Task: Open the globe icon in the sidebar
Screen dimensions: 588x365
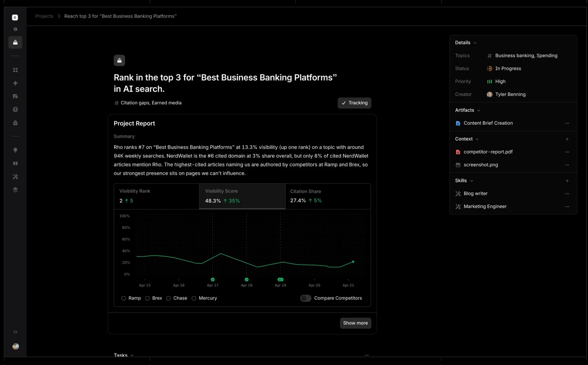Action: pyautogui.click(x=15, y=109)
